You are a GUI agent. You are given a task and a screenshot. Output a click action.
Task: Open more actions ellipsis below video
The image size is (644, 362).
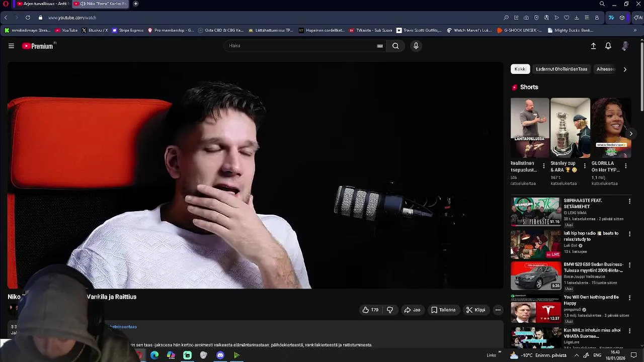click(x=498, y=310)
